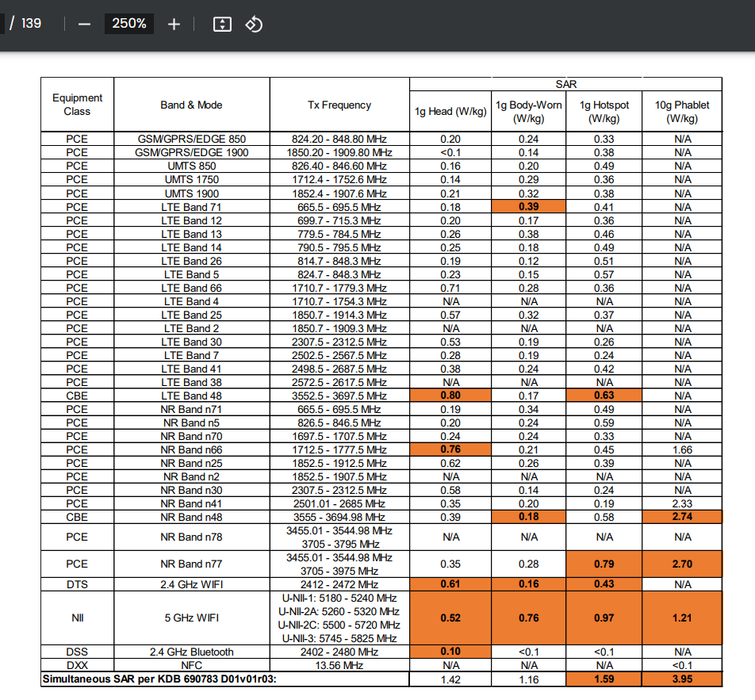The width and height of the screenshot is (755, 700).
Task: Select the orange highlighted 0.80 value
Action: coord(450,396)
